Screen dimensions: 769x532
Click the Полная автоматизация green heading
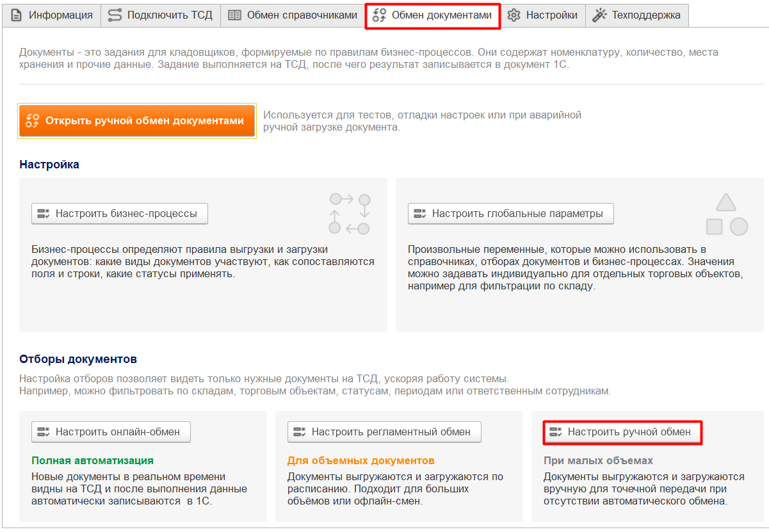click(x=92, y=461)
